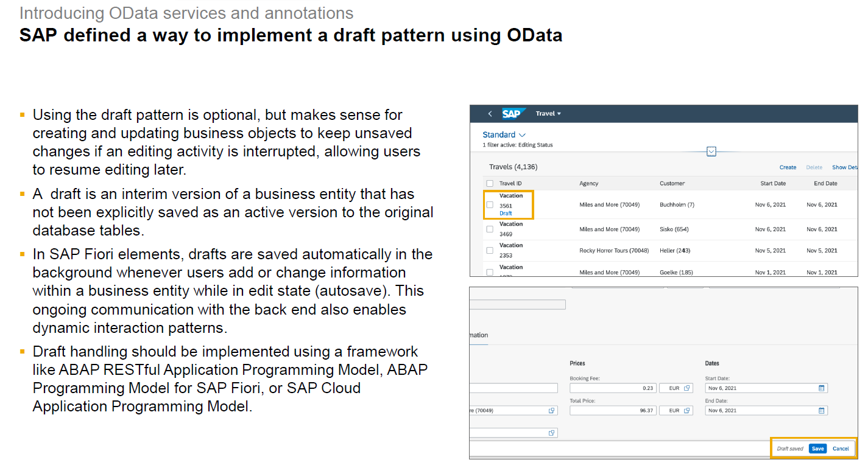Click the Goelke (185) customer cell
The height and width of the screenshot is (471, 868).
(676, 273)
